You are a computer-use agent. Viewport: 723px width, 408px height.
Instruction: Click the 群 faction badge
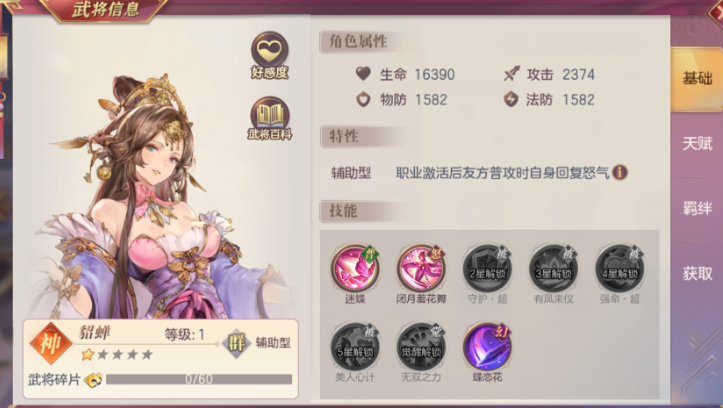tap(237, 343)
